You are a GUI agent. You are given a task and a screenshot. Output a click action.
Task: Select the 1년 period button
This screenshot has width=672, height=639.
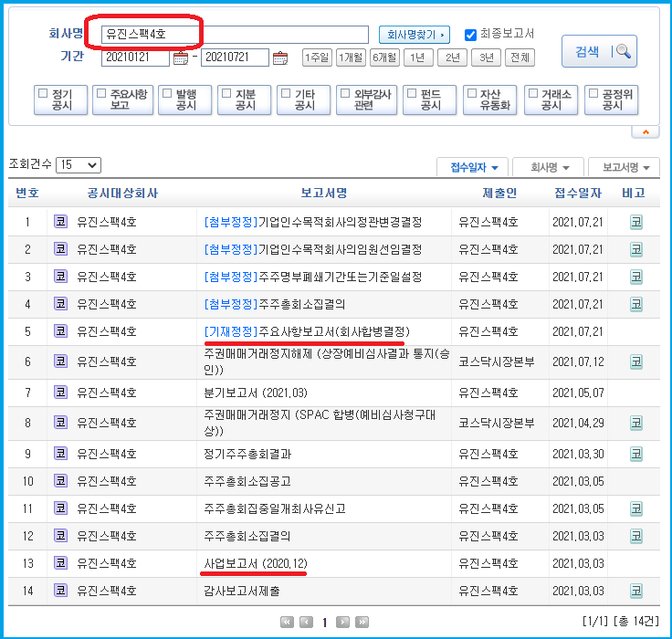(x=418, y=58)
